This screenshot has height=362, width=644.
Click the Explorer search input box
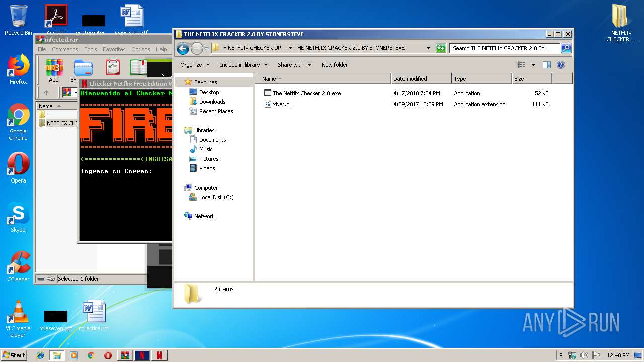tap(505, 48)
